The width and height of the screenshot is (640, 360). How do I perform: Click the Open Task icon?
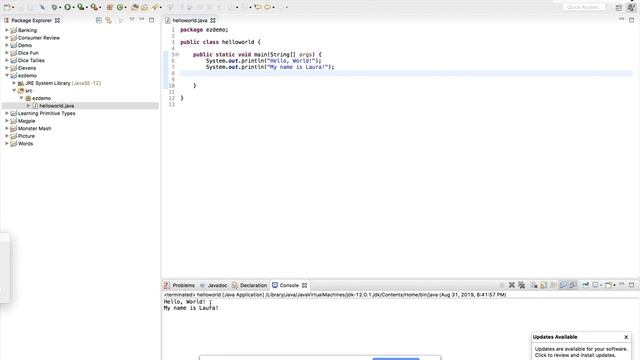[x=144, y=7]
